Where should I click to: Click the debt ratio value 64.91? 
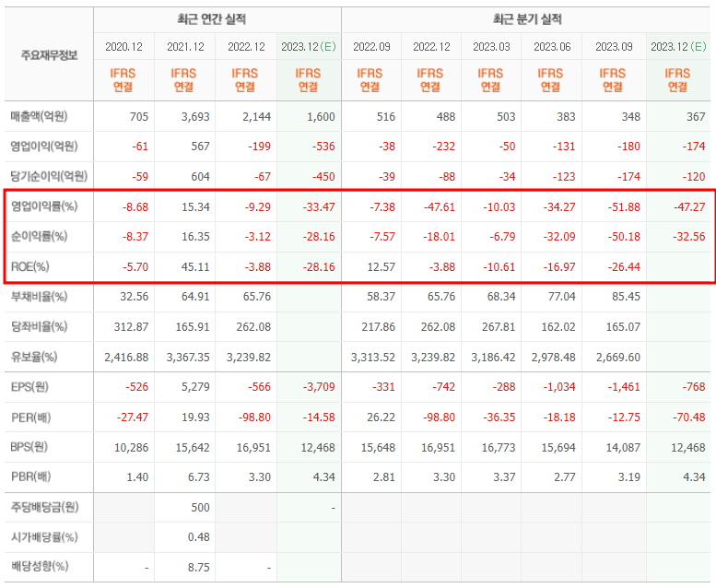point(195,297)
